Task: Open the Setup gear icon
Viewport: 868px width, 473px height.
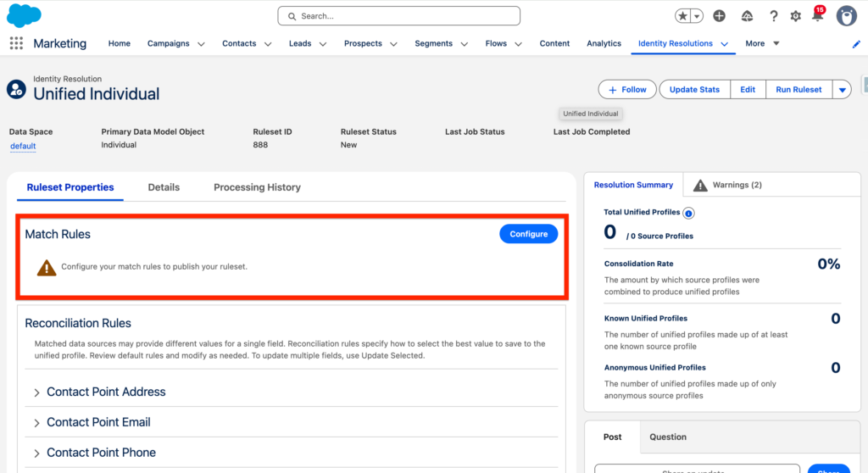Action: [x=795, y=16]
